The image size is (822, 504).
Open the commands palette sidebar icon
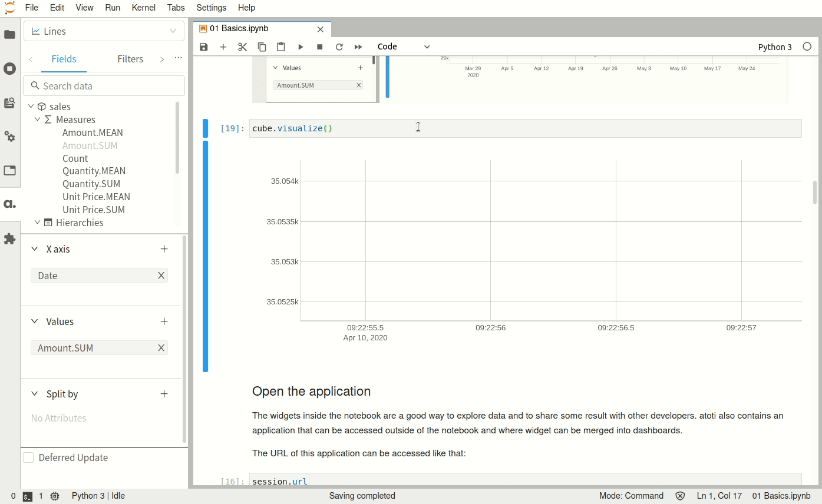click(x=9, y=103)
